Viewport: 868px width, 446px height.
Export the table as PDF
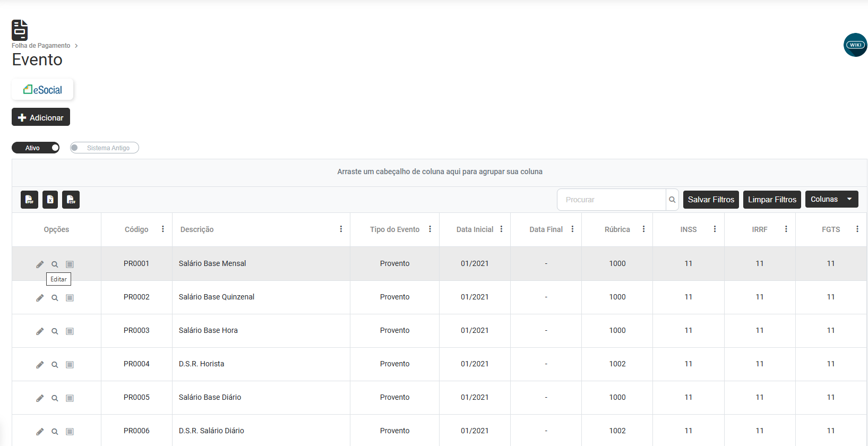29,200
